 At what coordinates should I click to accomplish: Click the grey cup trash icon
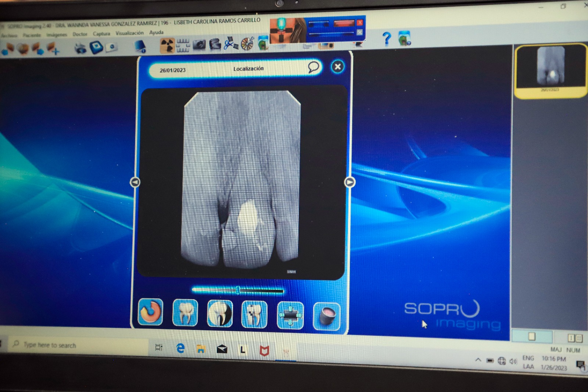(x=327, y=316)
